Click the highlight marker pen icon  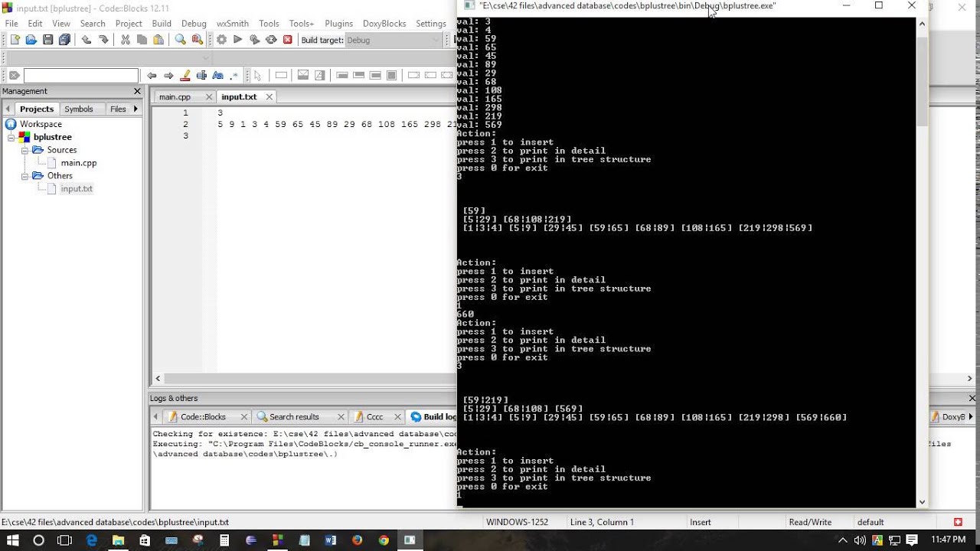pos(185,75)
